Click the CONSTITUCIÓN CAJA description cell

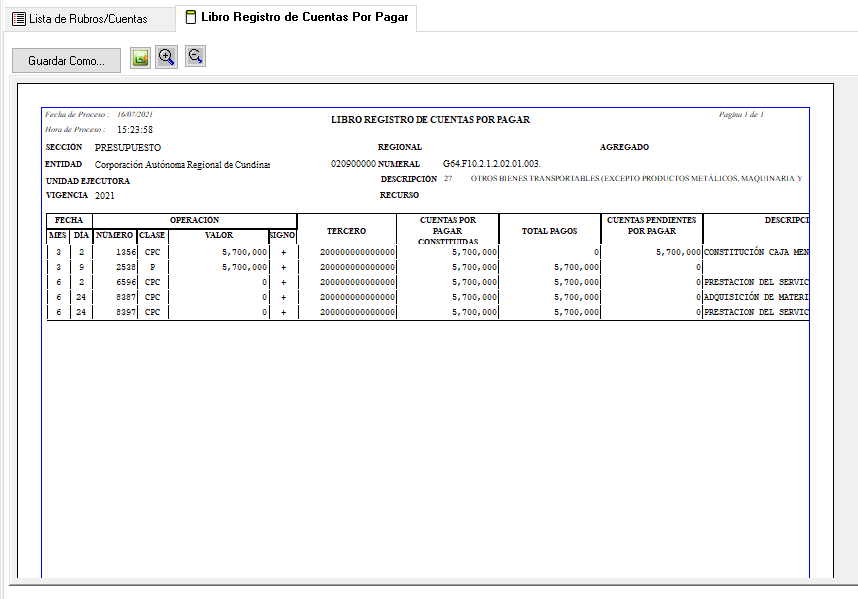click(x=755, y=253)
